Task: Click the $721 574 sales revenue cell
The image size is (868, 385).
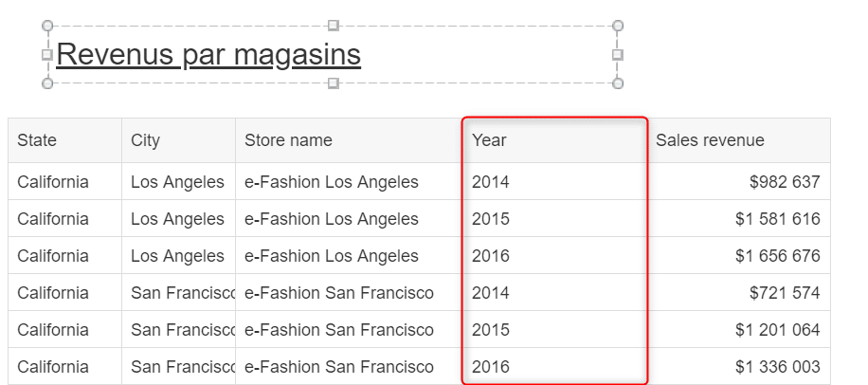Action: (x=784, y=293)
